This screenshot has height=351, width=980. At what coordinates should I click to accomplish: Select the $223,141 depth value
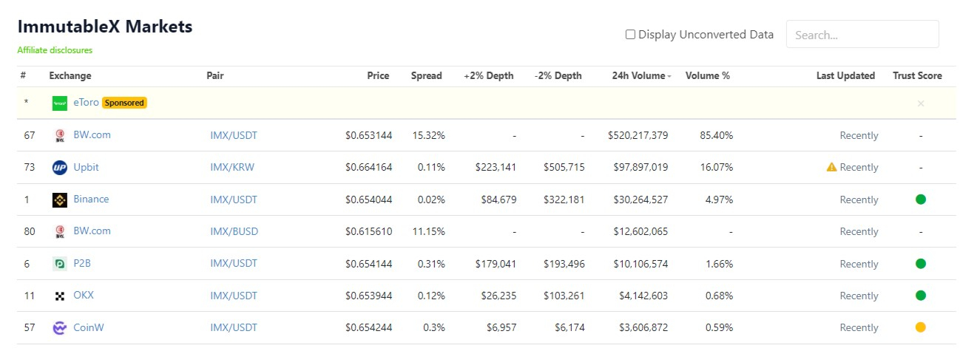(x=496, y=167)
